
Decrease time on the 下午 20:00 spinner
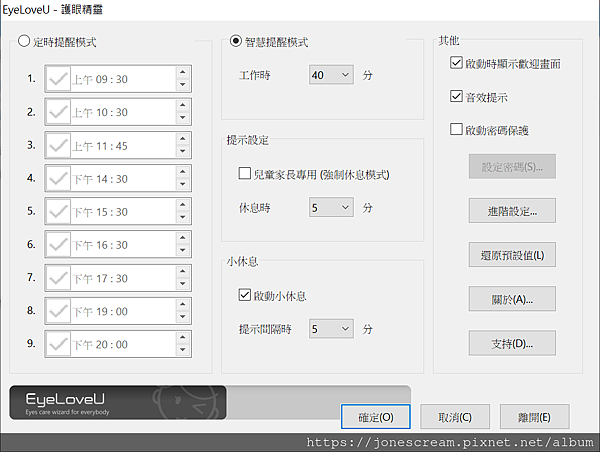click(183, 350)
